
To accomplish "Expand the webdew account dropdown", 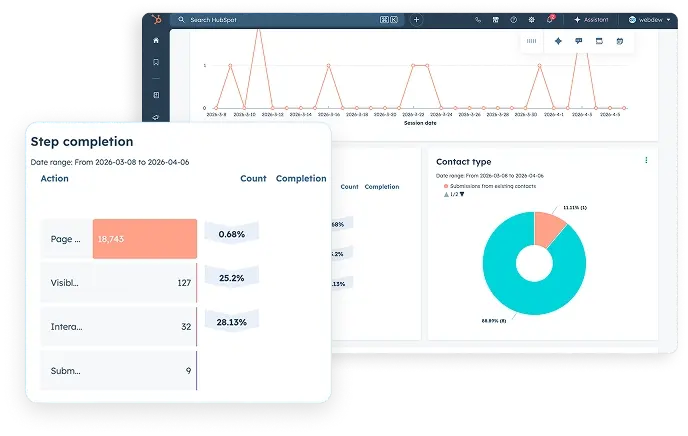I will (x=650, y=20).
